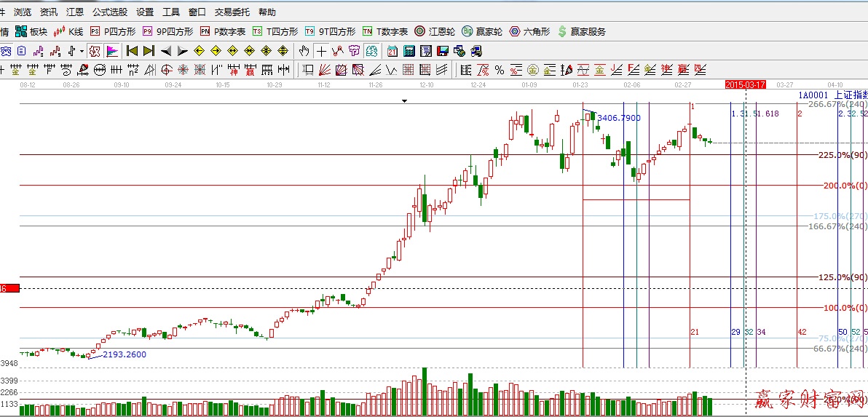Viewport: 868px width, 417px height.
Task: Click the red floppy disk save icon
Action: [x=442, y=51]
